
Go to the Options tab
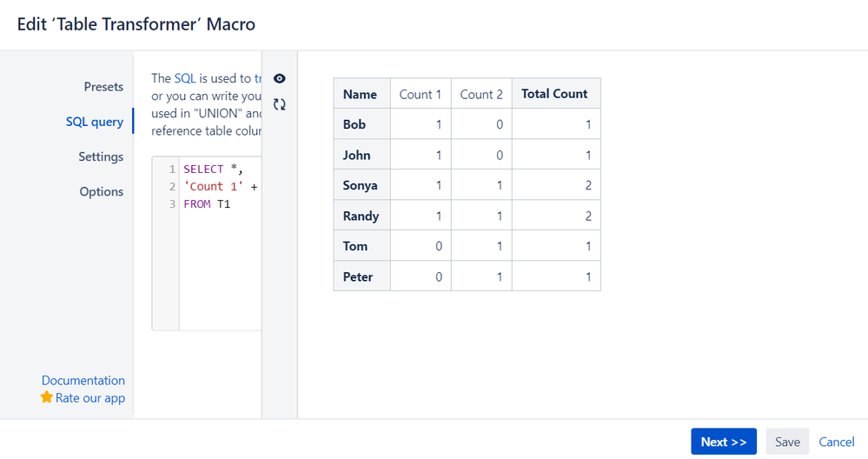coord(102,191)
